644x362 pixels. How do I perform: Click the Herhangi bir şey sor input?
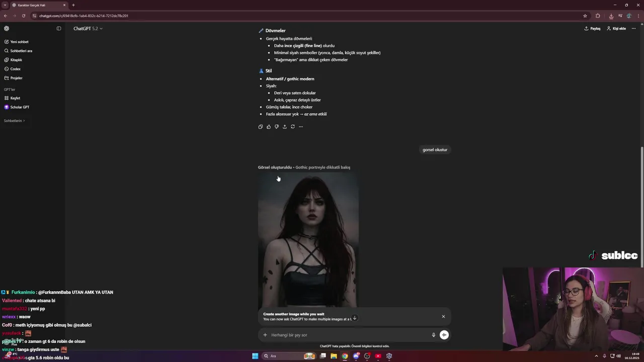click(x=349, y=335)
